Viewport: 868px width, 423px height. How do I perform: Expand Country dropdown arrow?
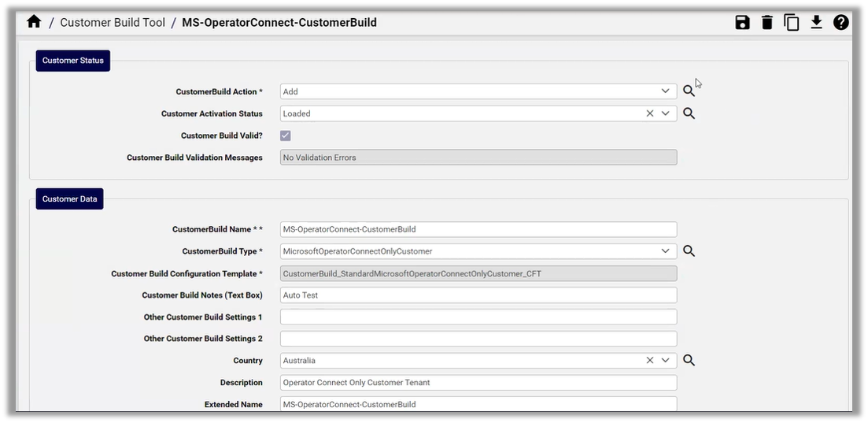click(666, 360)
